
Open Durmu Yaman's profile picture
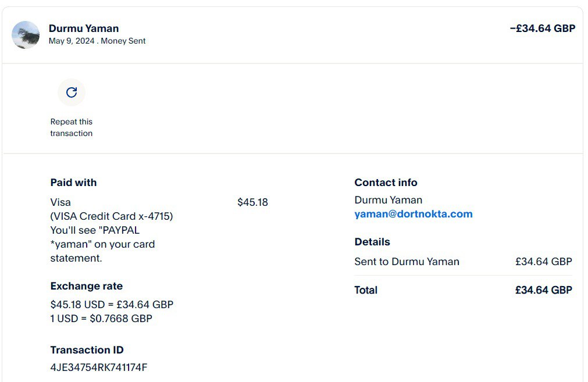click(x=26, y=35)
